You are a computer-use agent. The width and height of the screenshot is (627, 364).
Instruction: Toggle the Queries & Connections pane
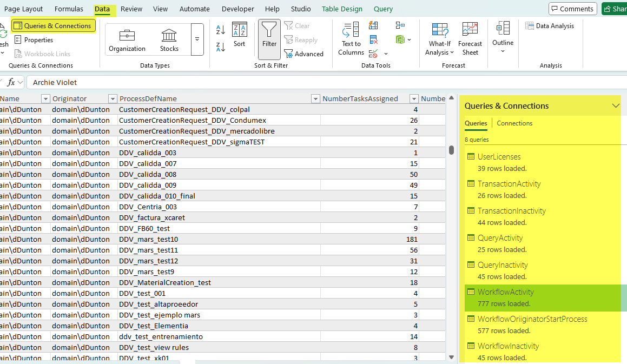(x=53, y=26)
